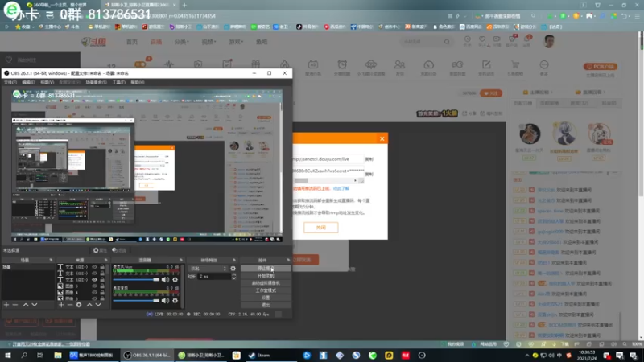Click 关闭 button in Douyu stream-key dialog

click(320, 228)
